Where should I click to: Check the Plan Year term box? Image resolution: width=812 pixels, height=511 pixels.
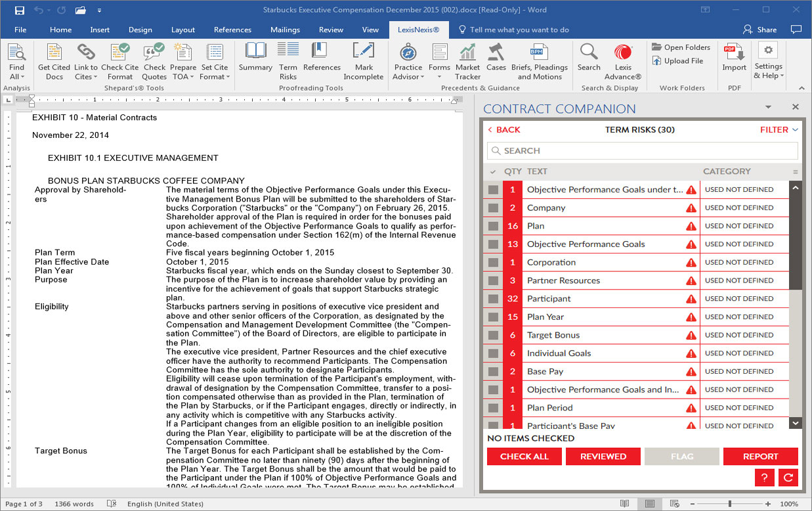[x=493, y=317]
